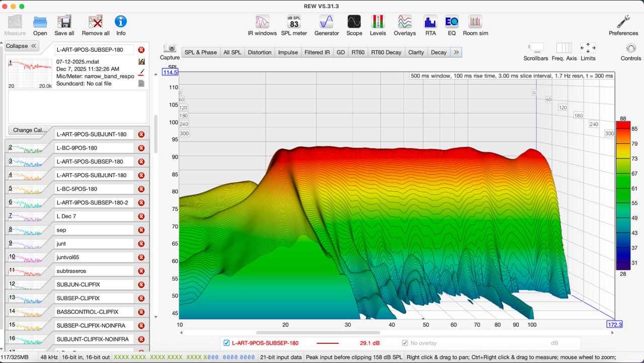Open the graph Controls gear
This screenshot has height=363, width=644.
[630, 49]
